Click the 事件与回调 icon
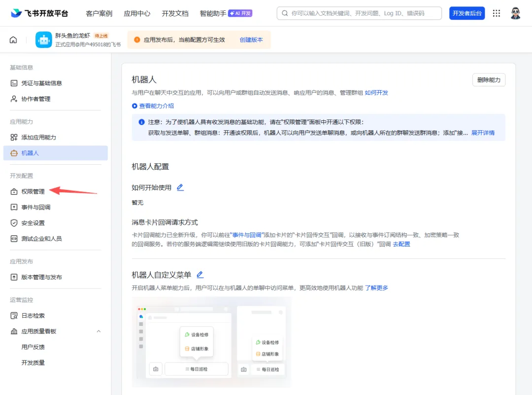Image resolution: width=532 pixels, height=395 pixels. (14, 207)
